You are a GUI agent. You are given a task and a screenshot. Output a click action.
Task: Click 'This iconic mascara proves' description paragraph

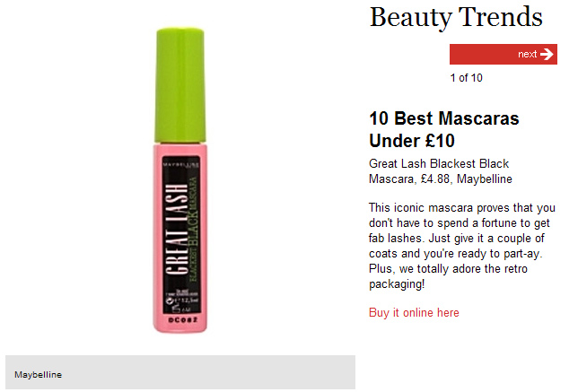click(461, 246)
